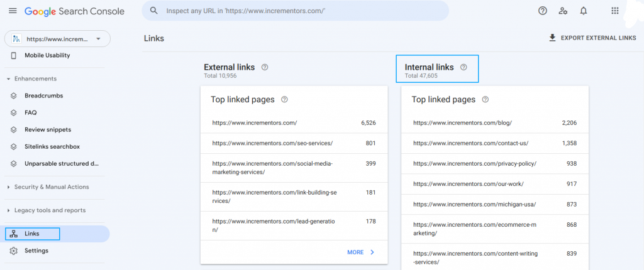The image size is (644, 270).
Task: Open the Google apps grid
Action: tap(615, 11)
